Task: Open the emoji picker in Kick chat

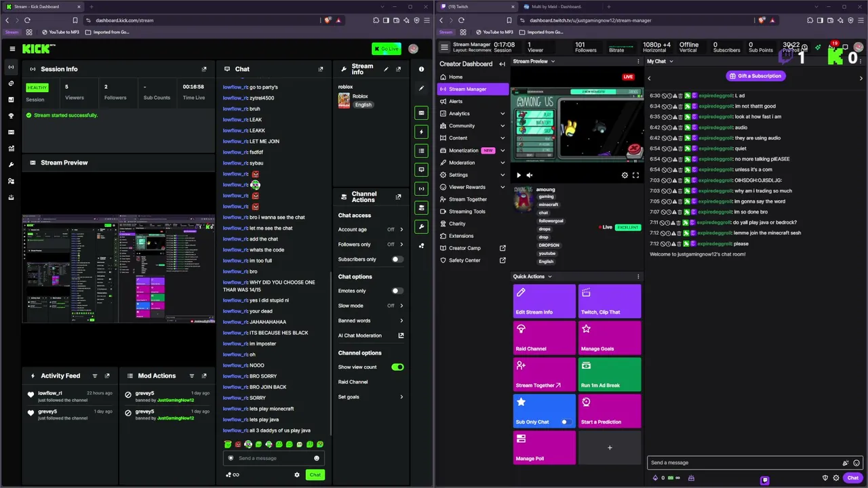Action: click(316, 458)
